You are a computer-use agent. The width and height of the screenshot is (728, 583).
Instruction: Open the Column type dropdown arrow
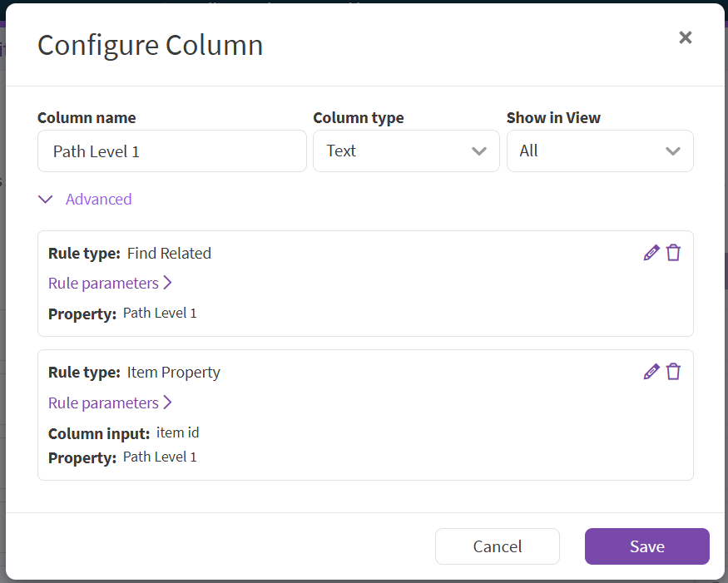[x=478, y=151]
